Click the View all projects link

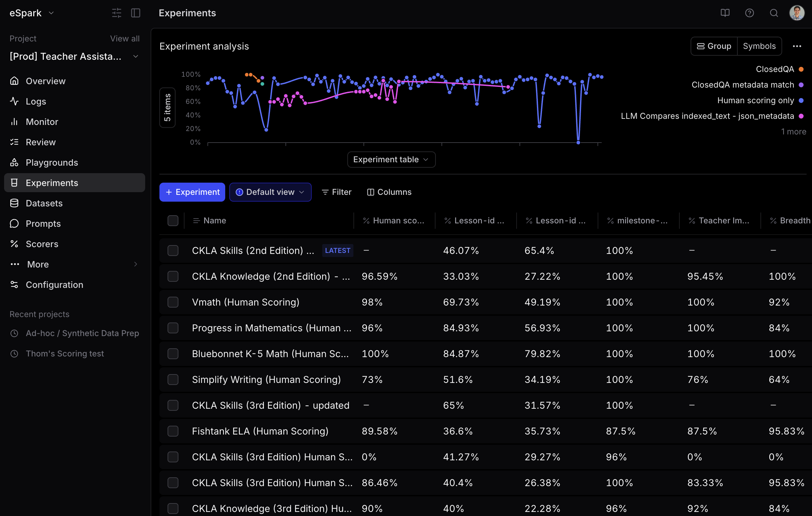pyautogui.click(x=124, y=38)
